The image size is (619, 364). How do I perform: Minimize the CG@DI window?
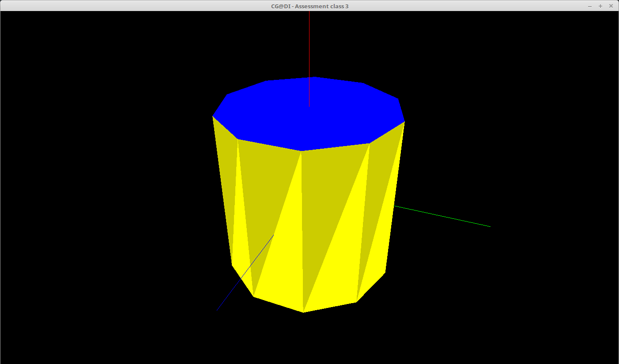590,6
